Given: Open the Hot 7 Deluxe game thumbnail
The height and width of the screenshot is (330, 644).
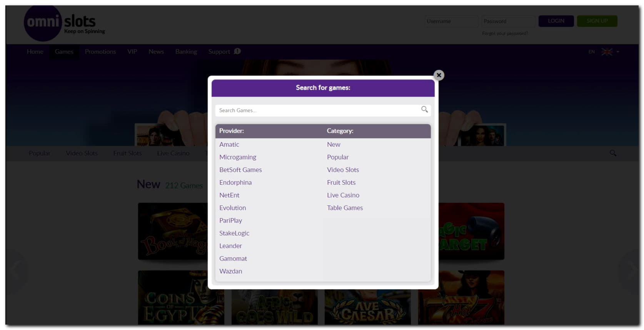Looking at the screenshot, I should (461, 298).
